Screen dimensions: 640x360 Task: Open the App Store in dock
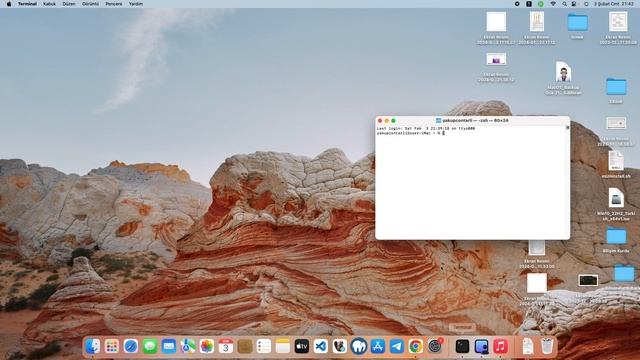click(378, 346)
